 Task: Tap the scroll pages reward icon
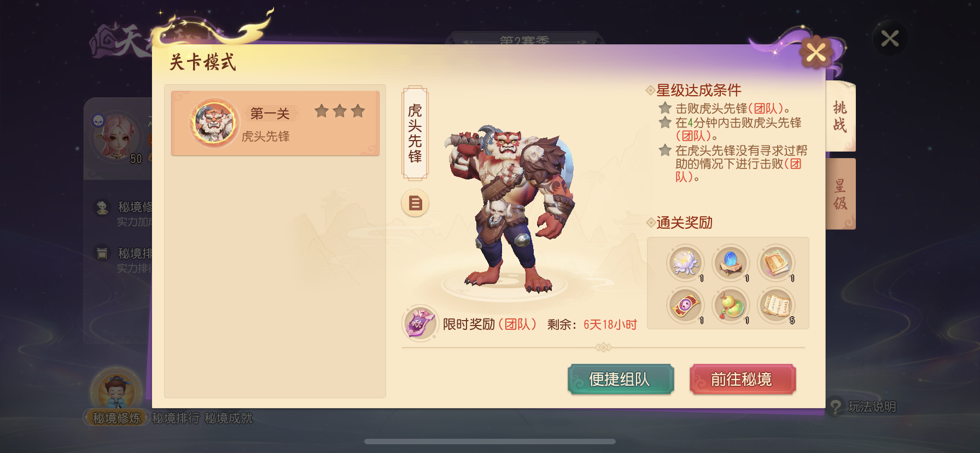tap(776, 305)
